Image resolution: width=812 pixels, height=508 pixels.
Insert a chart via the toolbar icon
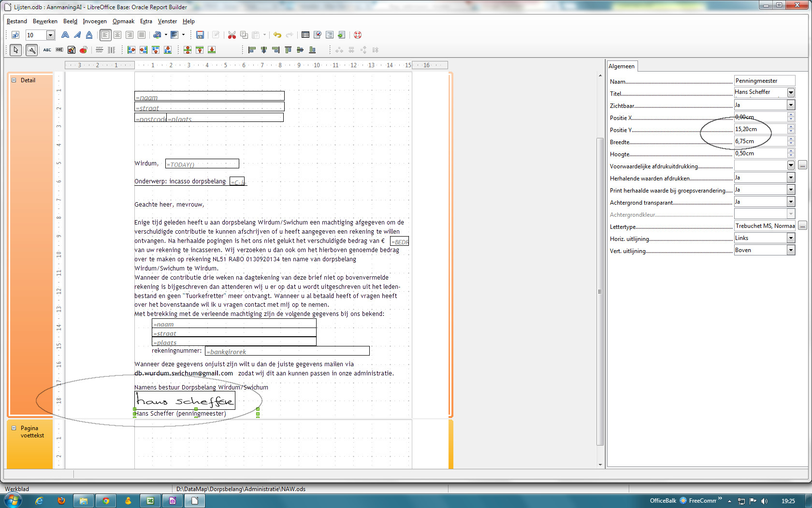click(x=84, y=50)
